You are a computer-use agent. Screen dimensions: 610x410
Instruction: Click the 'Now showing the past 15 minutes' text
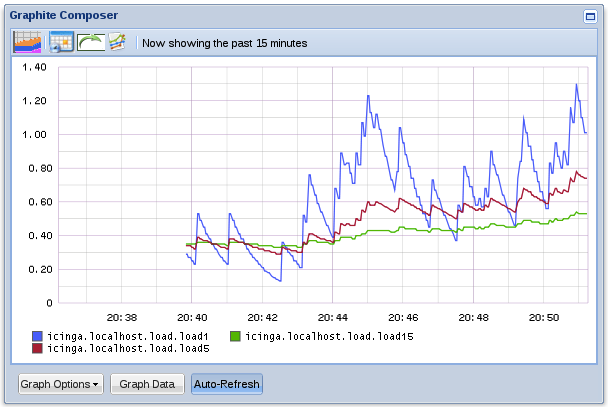coord(225,43)
